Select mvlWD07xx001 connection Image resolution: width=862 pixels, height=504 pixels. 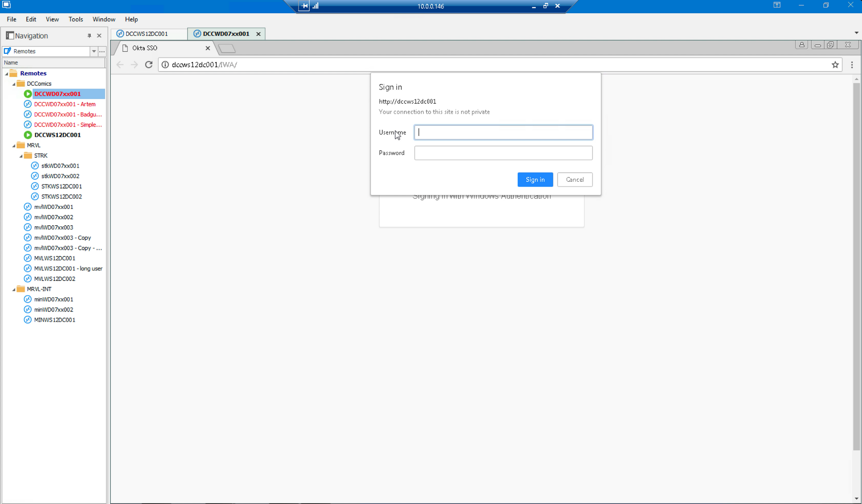pos(54,207)
